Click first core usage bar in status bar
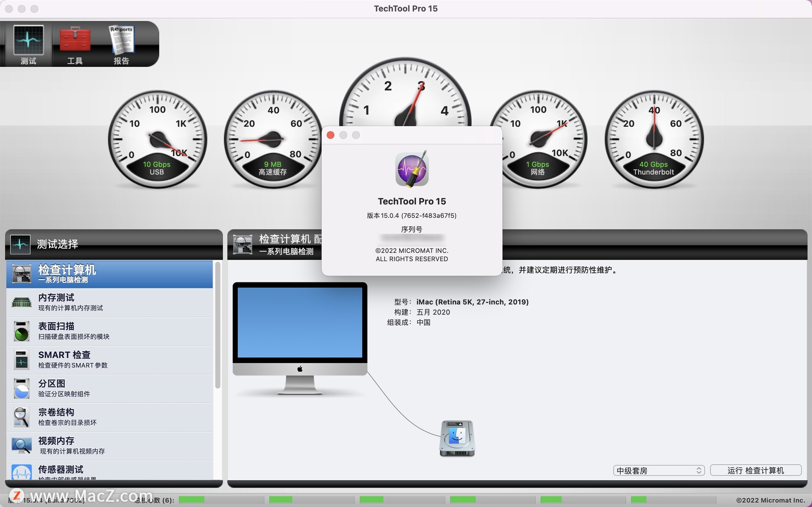Screen dimensions: 812x507 pos(221,500)
